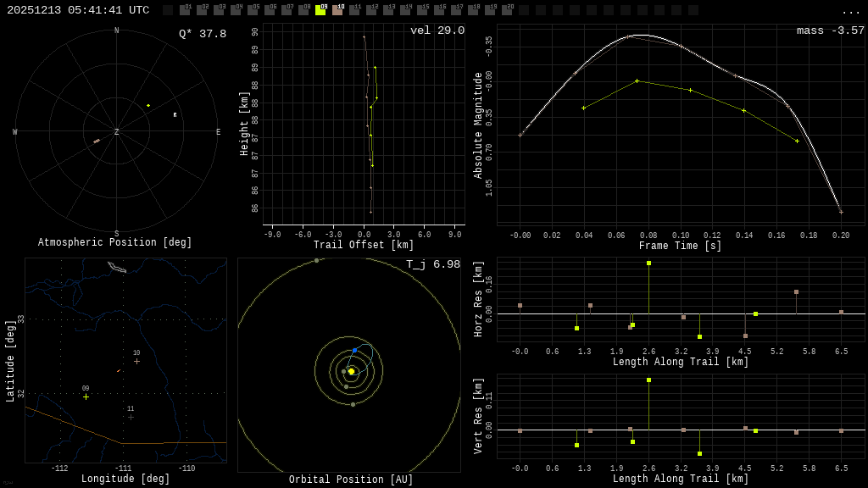Open the three-dot overflow menu

(850, 11)
